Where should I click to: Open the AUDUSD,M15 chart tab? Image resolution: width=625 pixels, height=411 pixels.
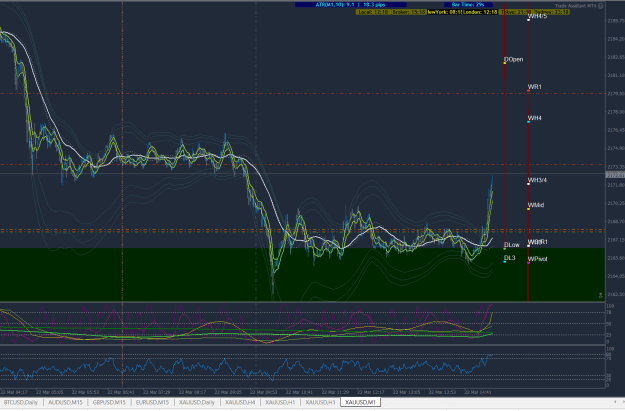65,403
